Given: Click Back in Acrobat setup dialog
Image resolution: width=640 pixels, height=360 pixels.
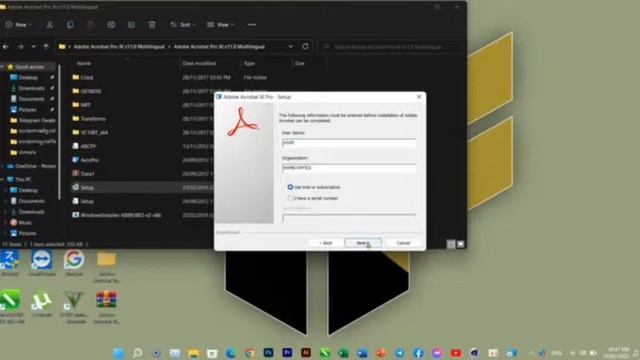Looking at the screenshot, I should click(x=326, y=243).
